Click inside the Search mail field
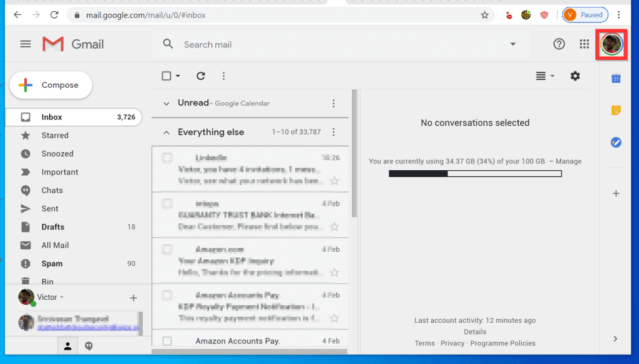The image size is (639, 364). [x=281, y=44]
